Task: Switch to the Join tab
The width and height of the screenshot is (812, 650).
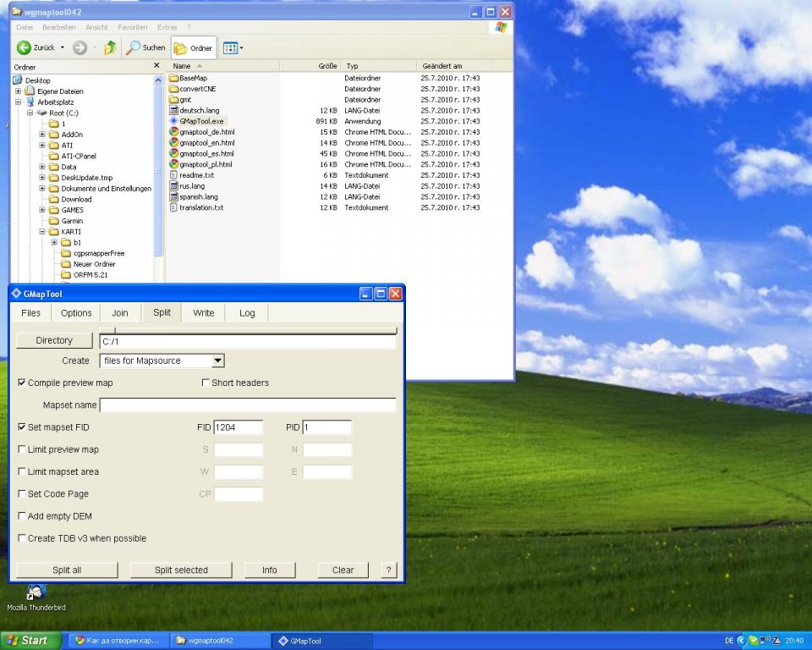Action: 120,313
